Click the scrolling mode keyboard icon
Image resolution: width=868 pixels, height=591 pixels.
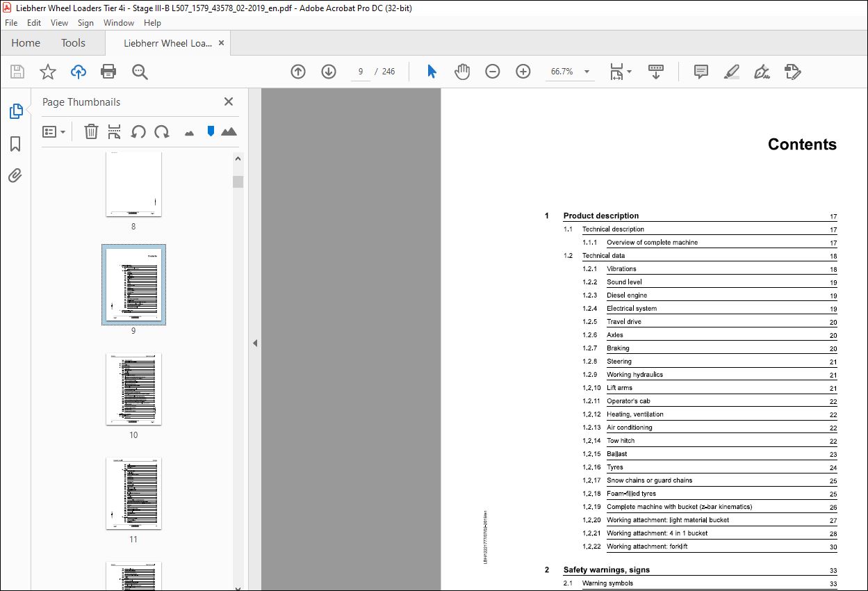pyautogui.click(x=656, y=72)
